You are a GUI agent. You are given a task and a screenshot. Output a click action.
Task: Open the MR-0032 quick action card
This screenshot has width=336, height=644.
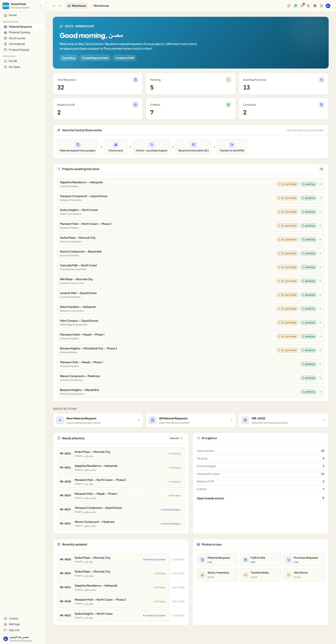click(283, 420)
